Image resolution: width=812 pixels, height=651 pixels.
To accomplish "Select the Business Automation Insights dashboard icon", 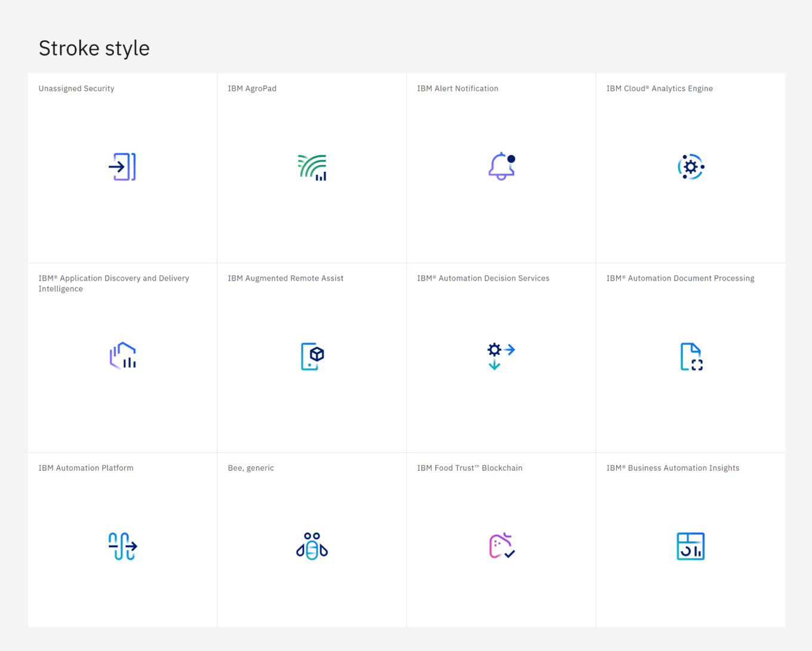I will (690, 546).
